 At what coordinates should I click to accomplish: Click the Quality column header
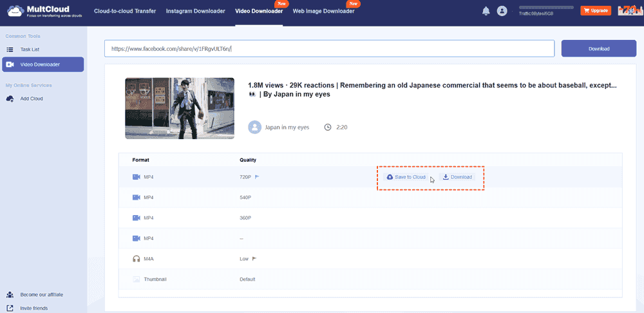pos(248,160)
